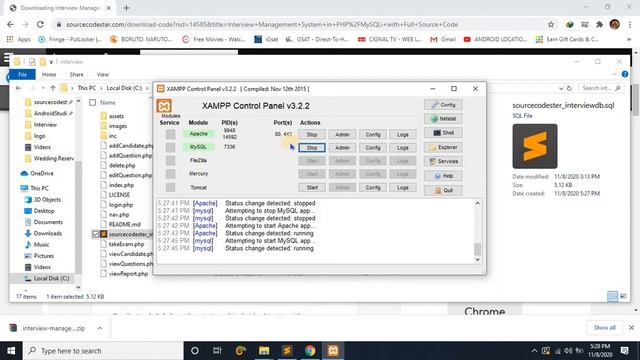Stop the MySQL module
640x360 pixels.
tap(312, 147)
